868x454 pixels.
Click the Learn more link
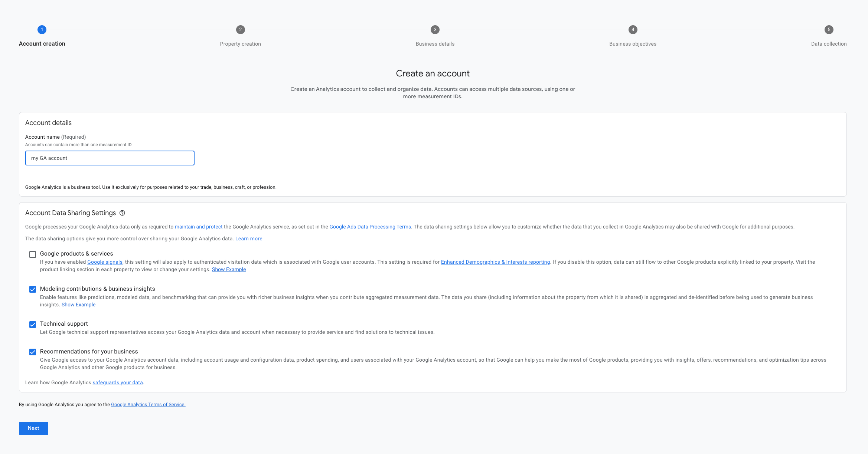[x=248, y=238]
